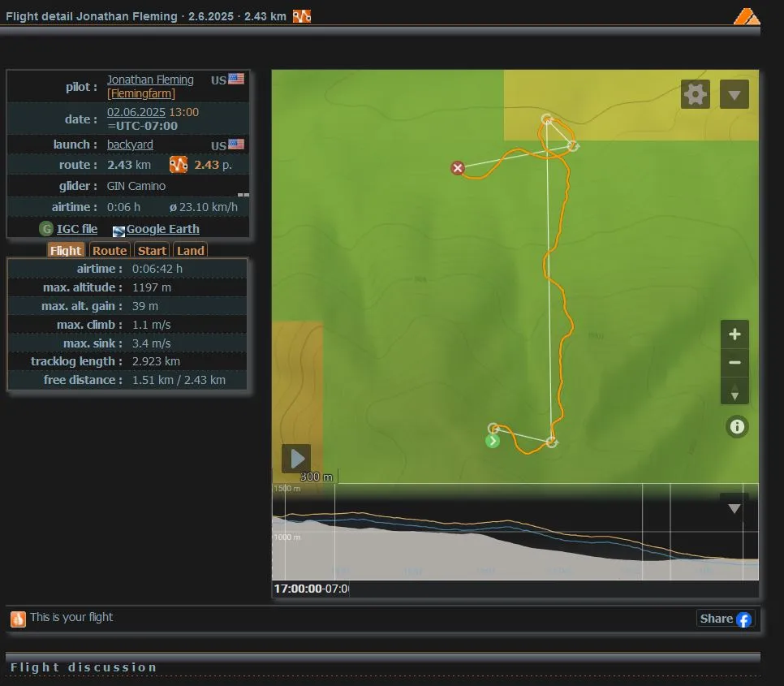The image size is (784, 686).
Task: Click the Google Earth icon
Action: pyautogui.click(x=118, y=231)
